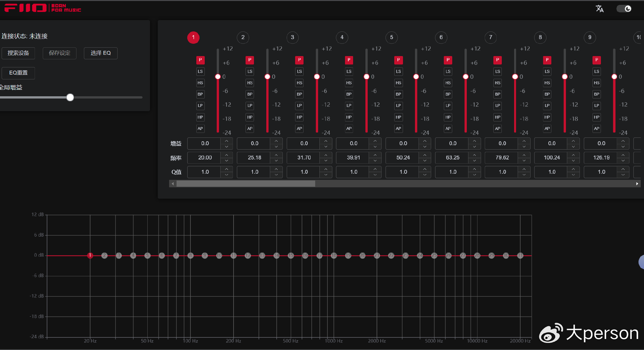Click the horizontal scrollbar right arrow

tap(637, 184)
